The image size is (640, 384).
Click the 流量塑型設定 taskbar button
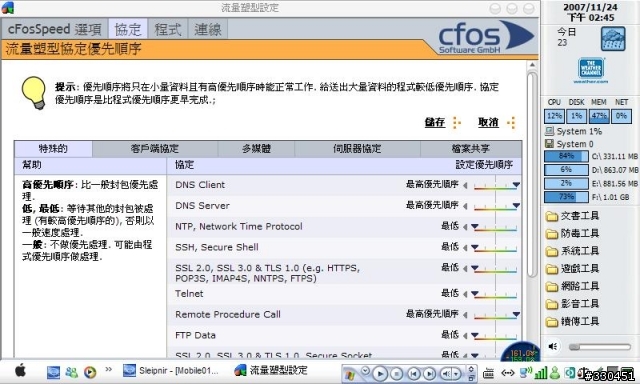[271, 371]
